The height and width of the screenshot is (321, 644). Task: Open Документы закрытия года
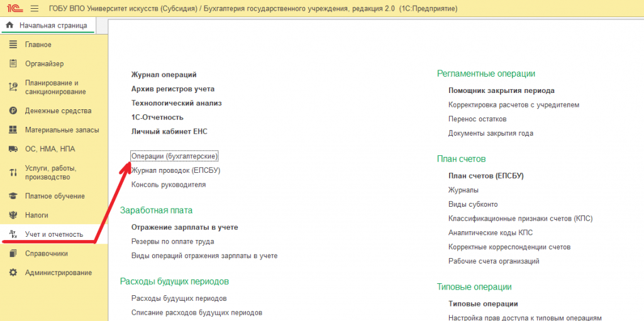[x=491, y=133]
